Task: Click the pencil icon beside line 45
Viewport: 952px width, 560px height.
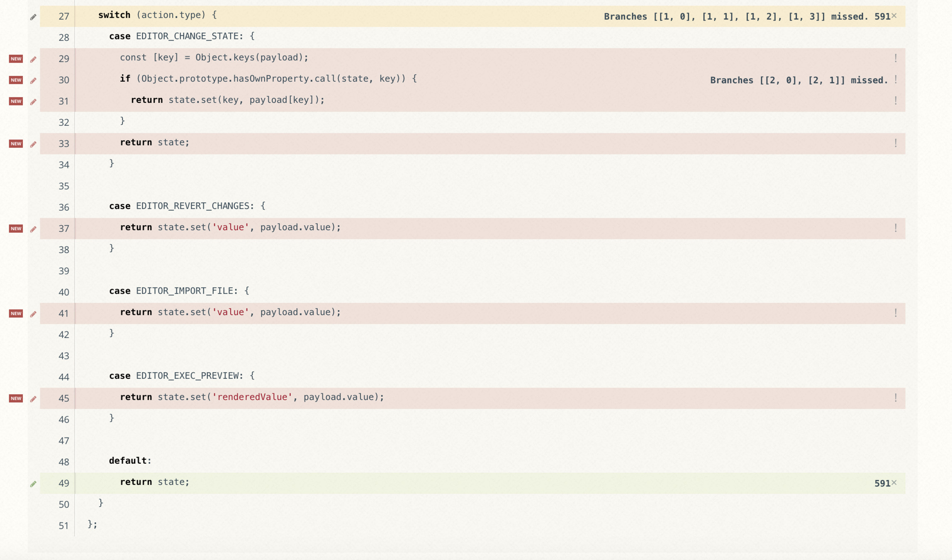Action: pyautogui.click(x=33, y=399)
